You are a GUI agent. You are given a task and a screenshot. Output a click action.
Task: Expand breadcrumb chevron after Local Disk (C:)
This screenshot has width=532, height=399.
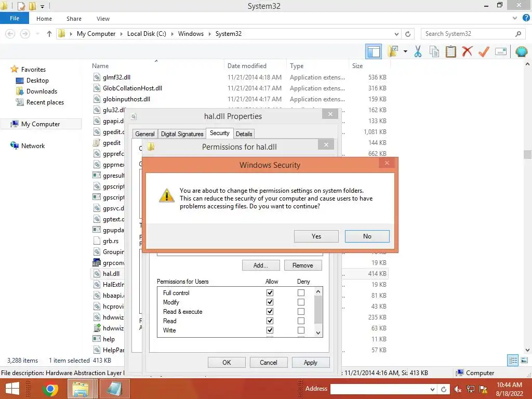tap(172, 34)
